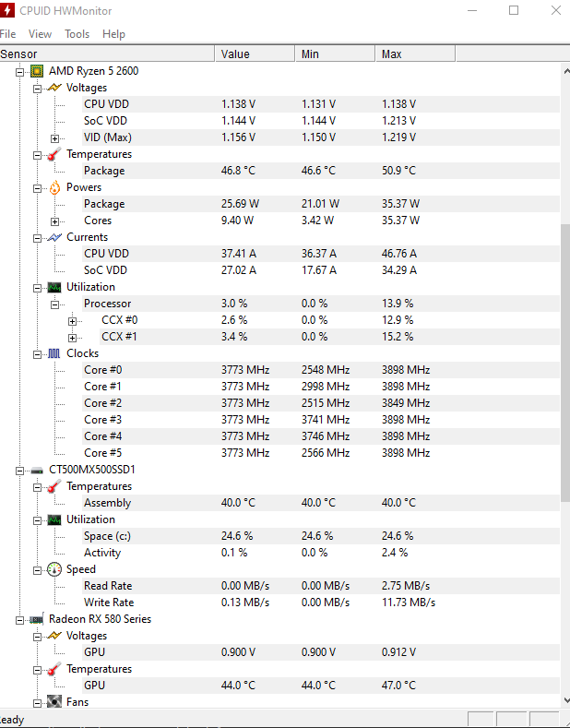The height and width of the screenshot is (728, 570).
Task: Expand the Cores power entry
Action: pyautogui.click(x=54, y=221)
